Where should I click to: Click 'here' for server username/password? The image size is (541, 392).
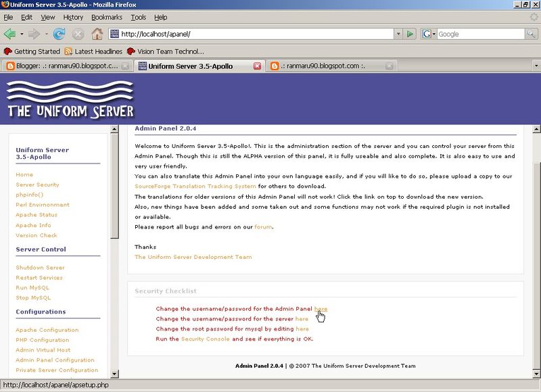[302, 318]
